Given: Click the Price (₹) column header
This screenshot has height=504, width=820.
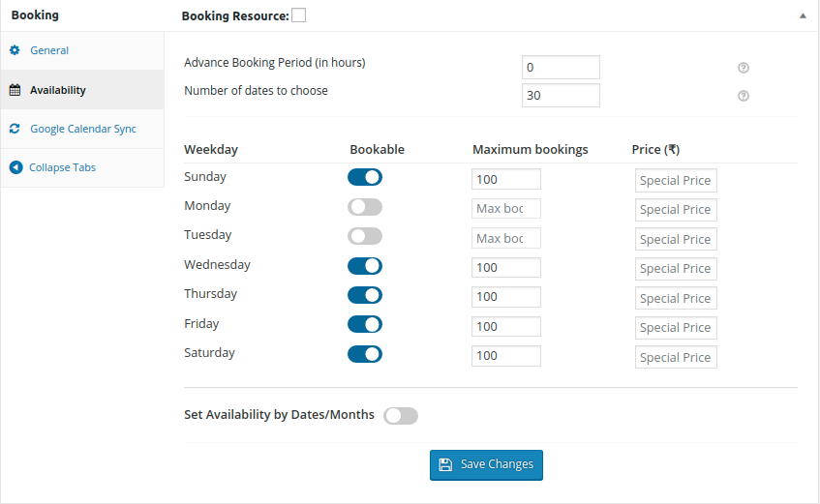Looking at the screenshot, I should [x=655, y=150].
